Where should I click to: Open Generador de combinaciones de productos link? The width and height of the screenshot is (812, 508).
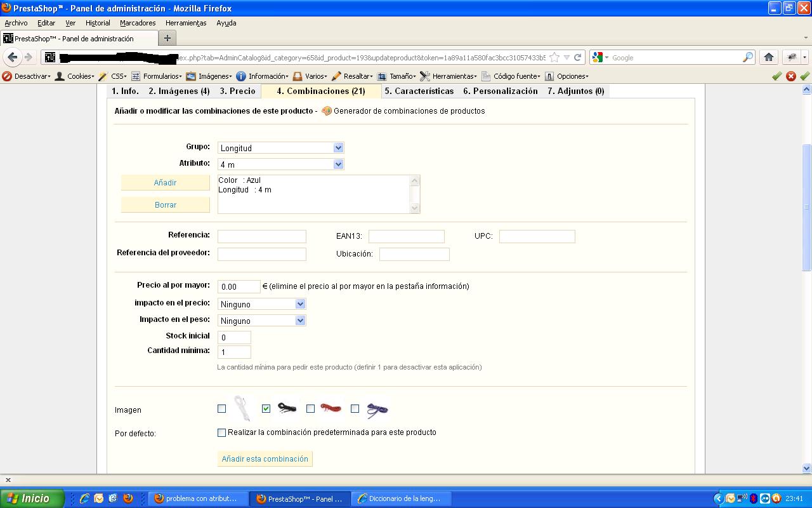click(x=409, y=111)
